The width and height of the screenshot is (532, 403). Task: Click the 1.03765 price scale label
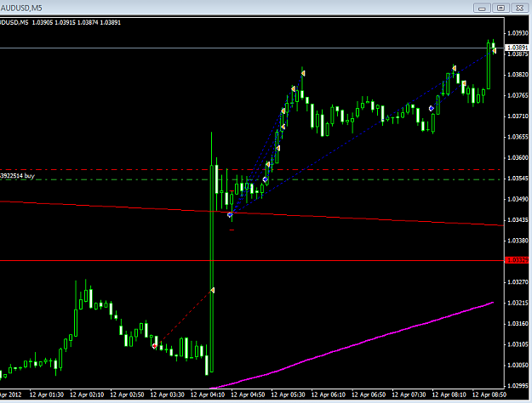[518, 95]
